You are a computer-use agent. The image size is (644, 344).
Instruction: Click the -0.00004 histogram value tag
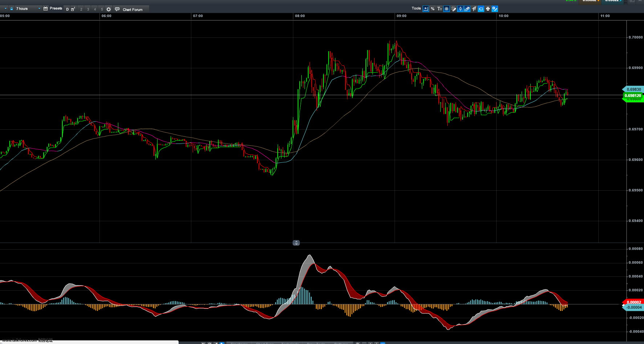[633, 307]
